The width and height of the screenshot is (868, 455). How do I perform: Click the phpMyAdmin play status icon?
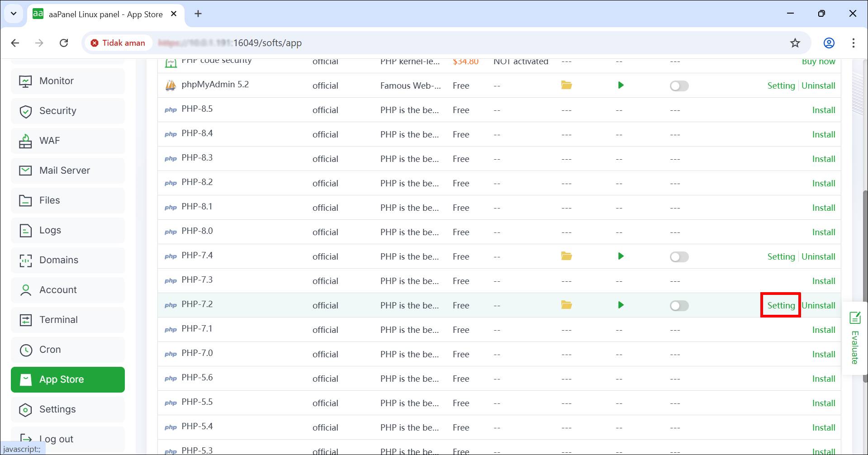[621, 85]
